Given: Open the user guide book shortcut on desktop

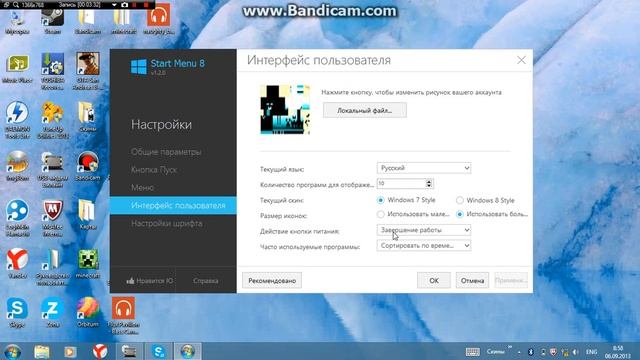Looking at the screenshot, I should point(53,266).
